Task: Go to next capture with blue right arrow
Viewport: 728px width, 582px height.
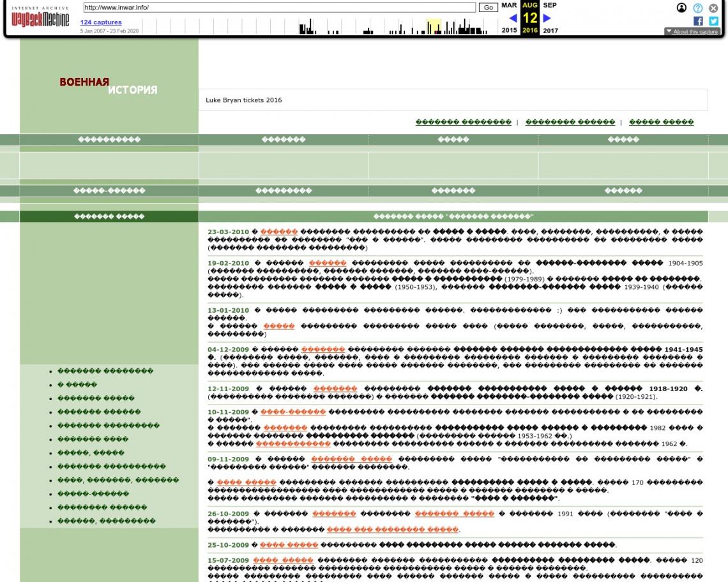Action: [547, 18]
